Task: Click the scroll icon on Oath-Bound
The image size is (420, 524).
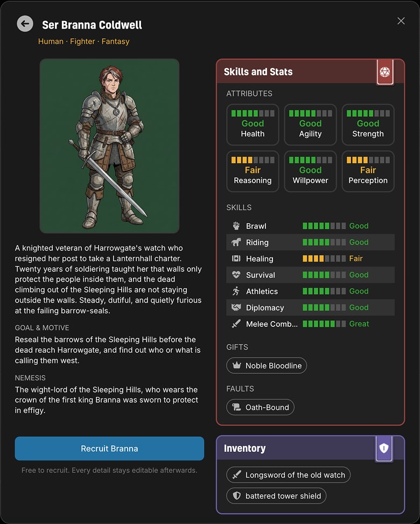Action: (236, 407)
